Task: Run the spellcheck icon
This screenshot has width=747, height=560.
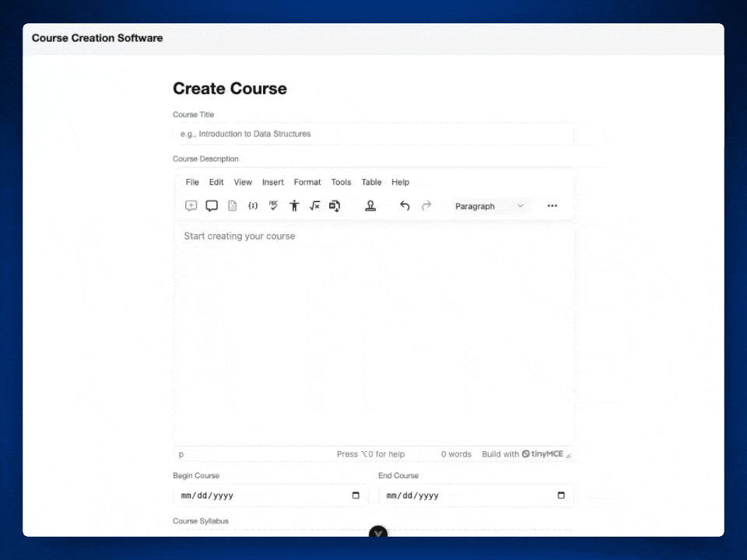Action: point(273,205)
